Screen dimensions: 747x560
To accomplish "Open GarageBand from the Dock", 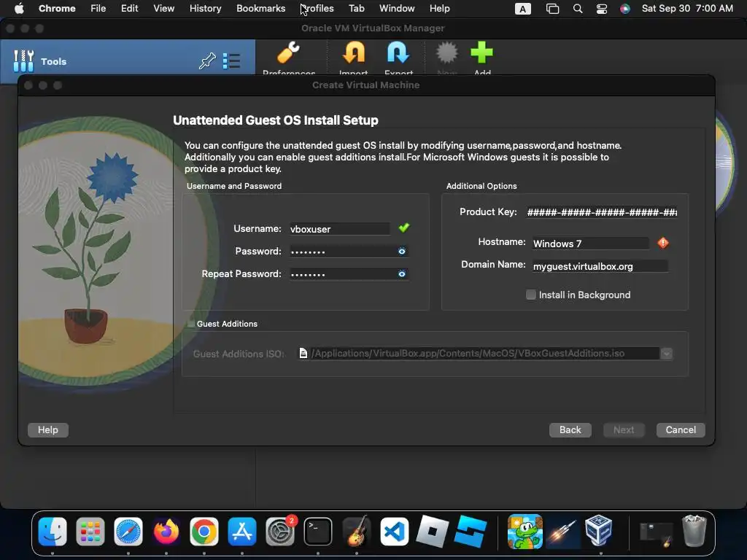I will [356, 532].
